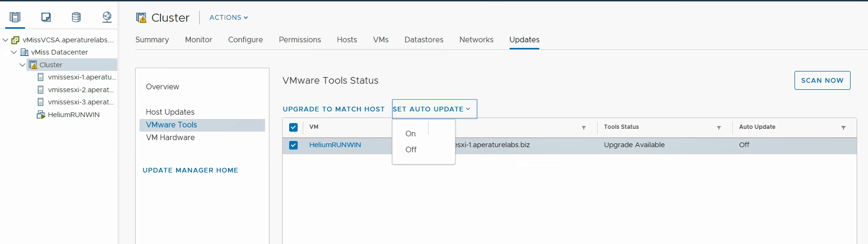Click the VMware Tools Status heading
This screenshot has width=868, height=244.
pyautogui.click(x=330, y=80)
